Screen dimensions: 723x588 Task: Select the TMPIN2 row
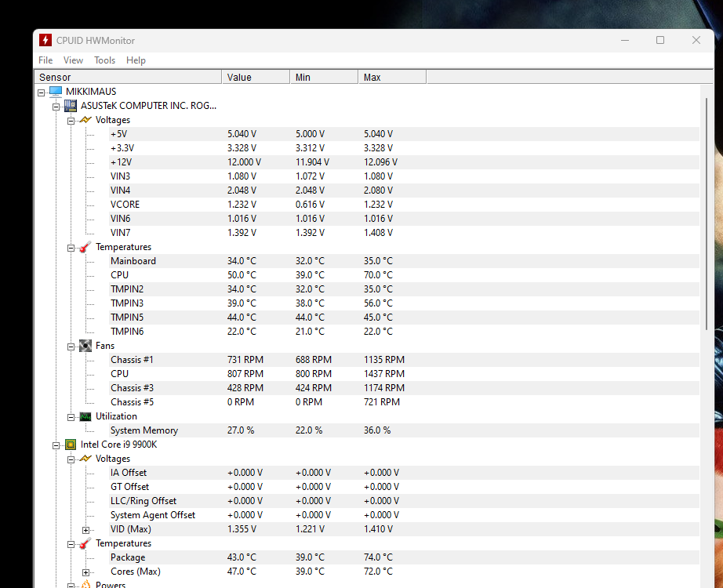pyautogui.click(x=404, y=289)
